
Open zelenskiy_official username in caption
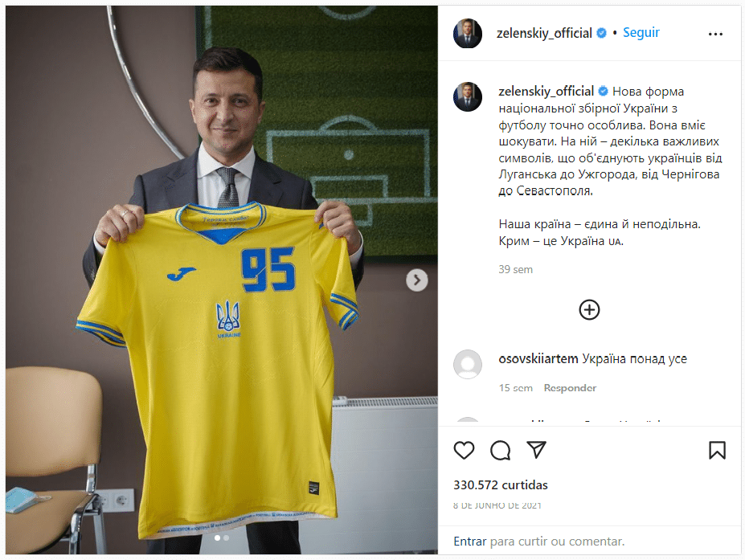tap(546, 91)
